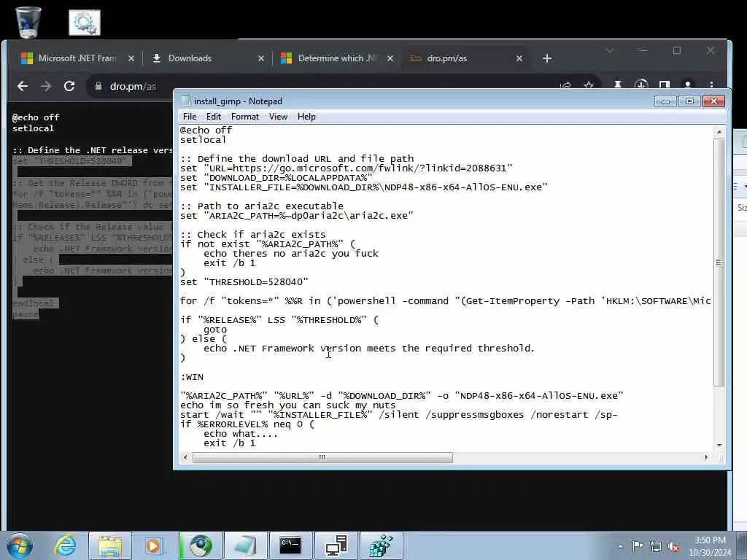The height and width of the screenshot is (560, 747).
Task: Close the Determine which .NET tab
Action: (x=390, y=58)
